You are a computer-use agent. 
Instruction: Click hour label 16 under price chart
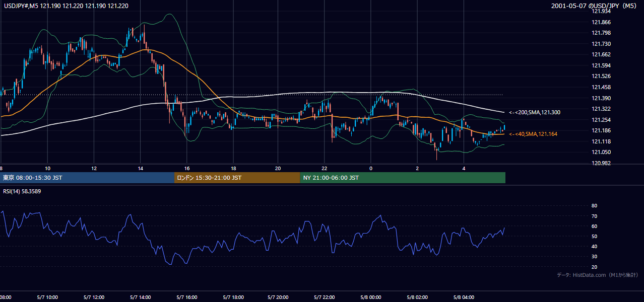[187, 168]
